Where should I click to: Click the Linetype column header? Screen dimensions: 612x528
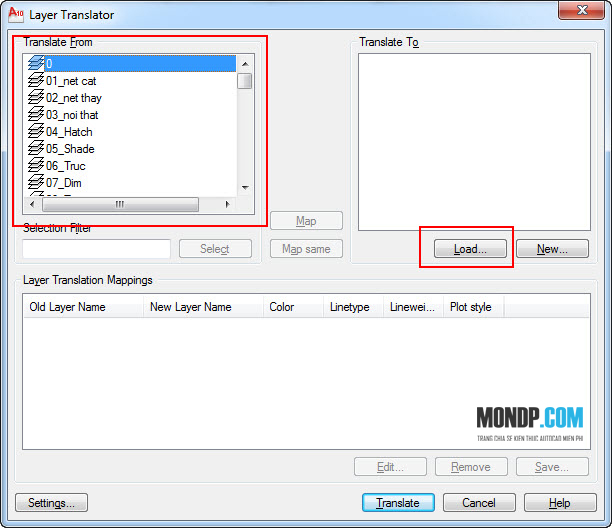point(354,307)
